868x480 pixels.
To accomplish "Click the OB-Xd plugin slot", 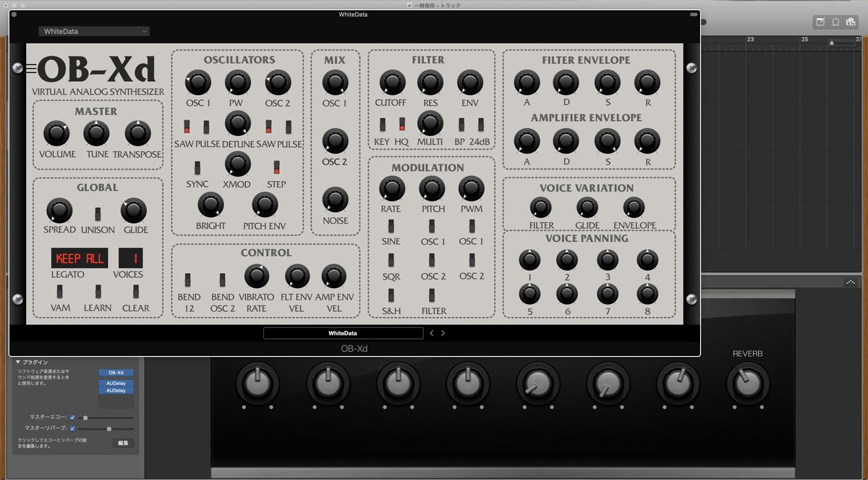I will (116, 373).
